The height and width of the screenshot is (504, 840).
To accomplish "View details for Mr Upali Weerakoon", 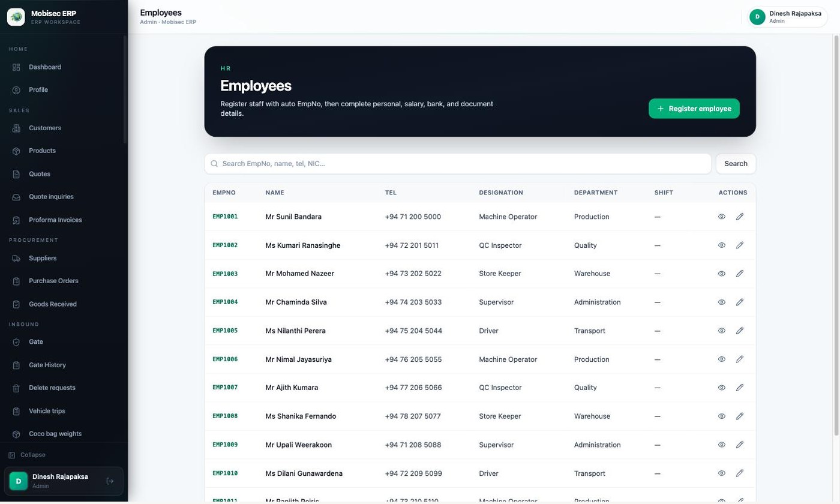I will click(722, 445).
